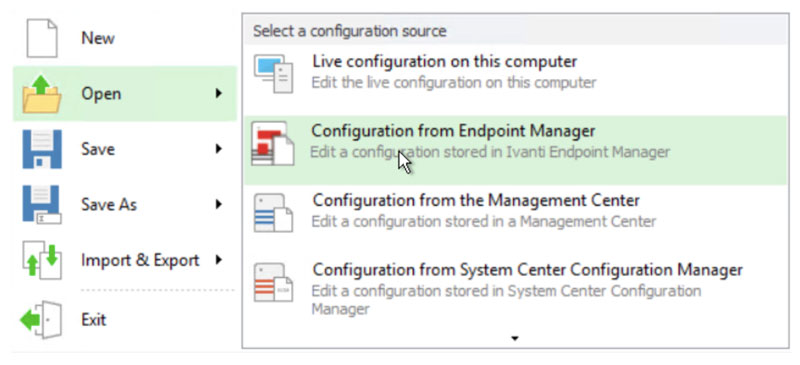800x365 pixels.
Task: Click the Exit door icon
Action: click(x=41, y=320)
